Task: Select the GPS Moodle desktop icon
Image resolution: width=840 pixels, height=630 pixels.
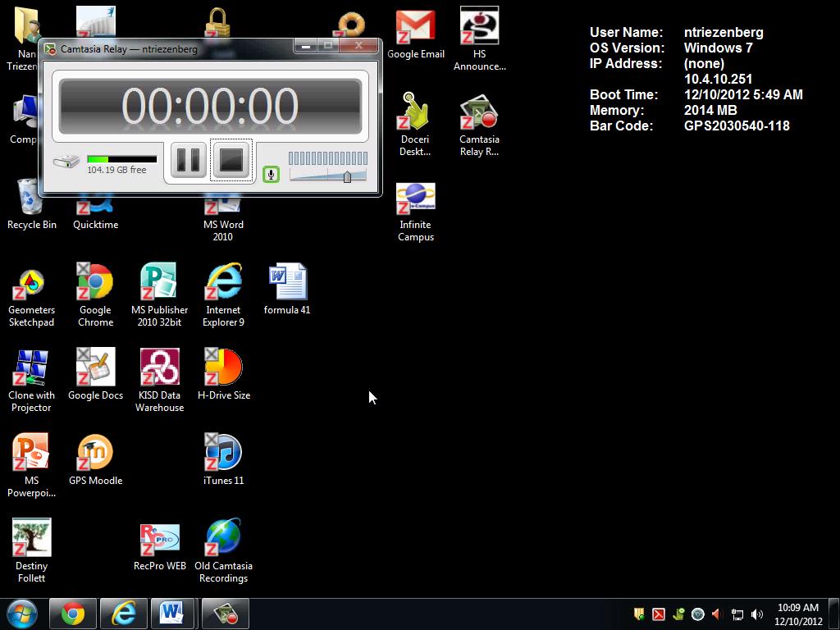Action: point(95,459)
